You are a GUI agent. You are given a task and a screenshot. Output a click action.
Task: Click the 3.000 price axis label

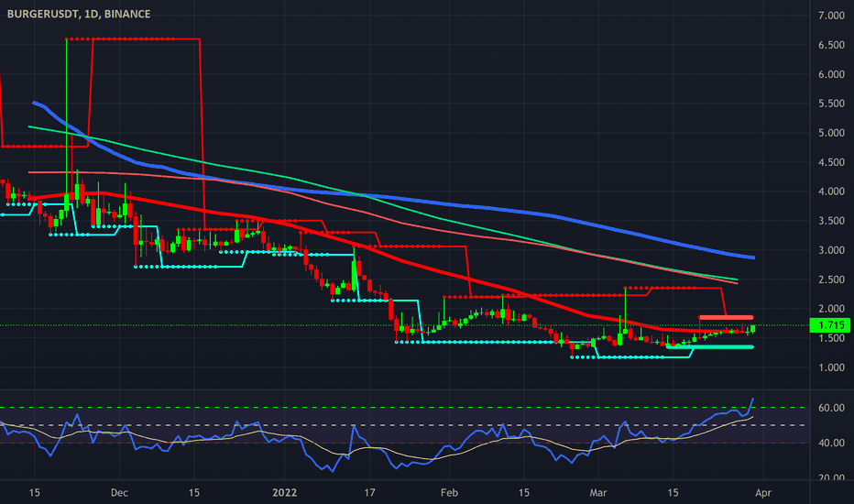coord(831,250)
